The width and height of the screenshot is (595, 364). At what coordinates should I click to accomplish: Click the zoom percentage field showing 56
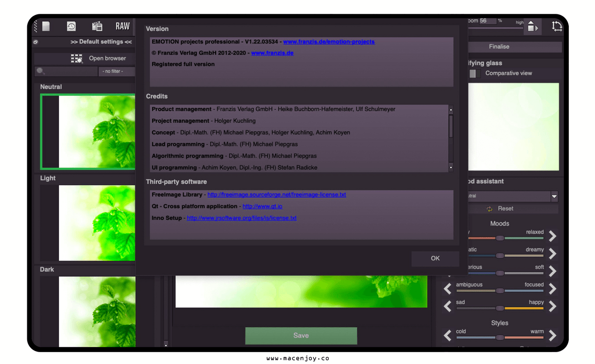tap(488, 21)
